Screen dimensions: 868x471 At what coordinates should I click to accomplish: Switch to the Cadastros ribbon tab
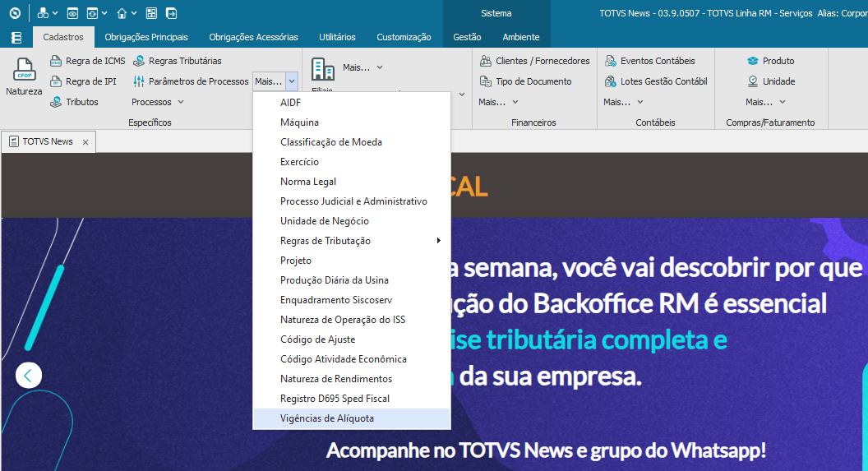(63, 37)
